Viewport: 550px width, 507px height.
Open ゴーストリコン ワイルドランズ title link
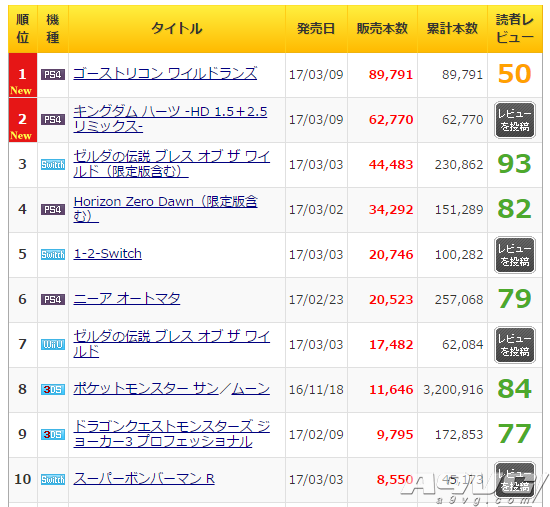[165, 74]
